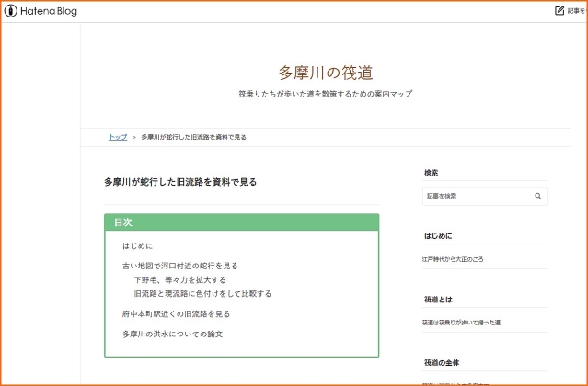Viewport: 588px width, 386px height.
Task: Click the search magnifier icon
Action: click(537, 197)
